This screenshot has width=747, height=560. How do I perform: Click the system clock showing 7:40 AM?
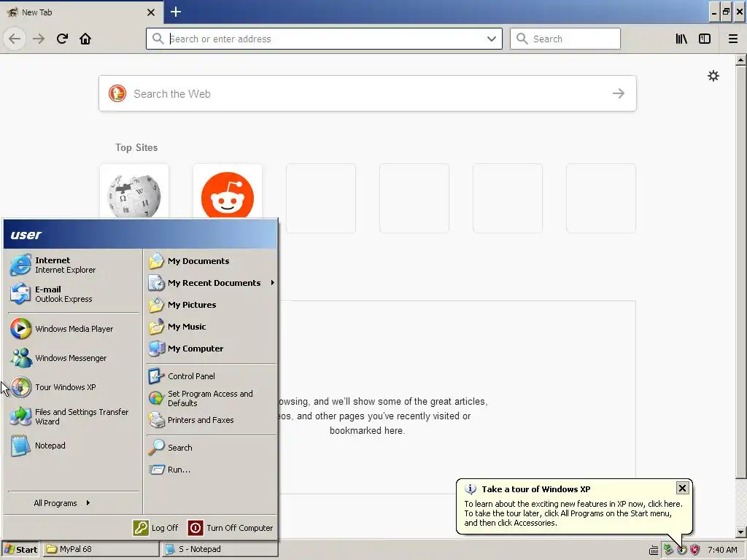pos(722,550)
